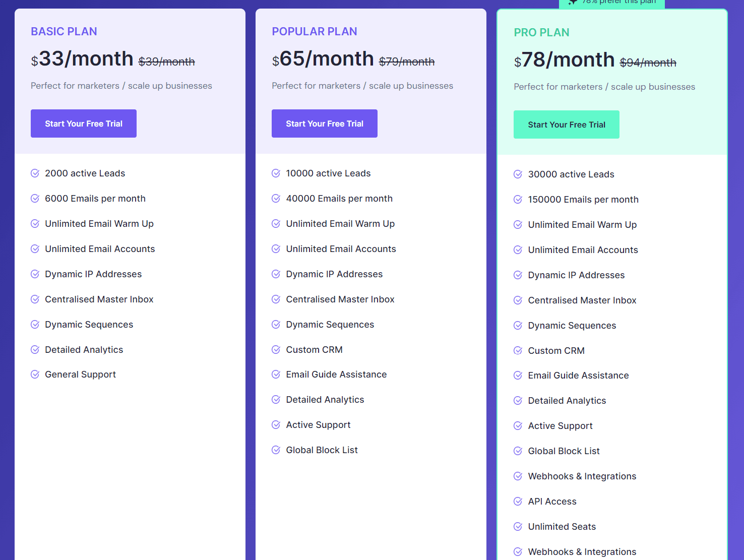The image size is (744, 560).
Task: Click the 78% prefer this plan badge
Action: 611,3
